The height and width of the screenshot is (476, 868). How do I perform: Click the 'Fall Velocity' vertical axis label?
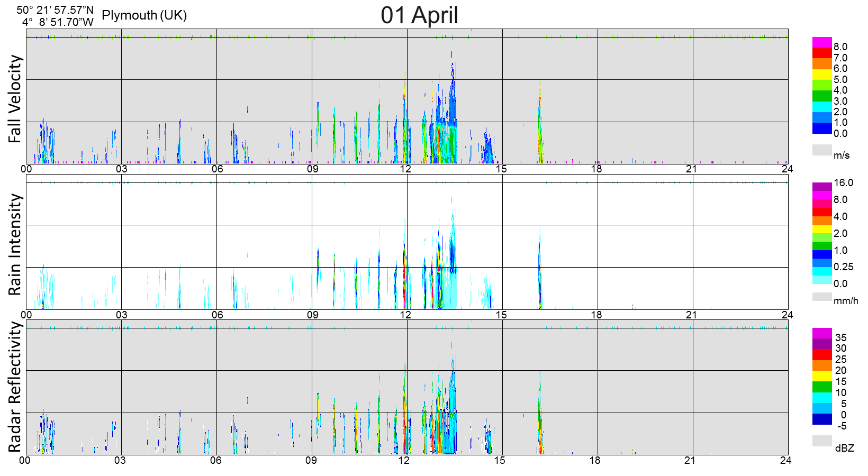15,99
